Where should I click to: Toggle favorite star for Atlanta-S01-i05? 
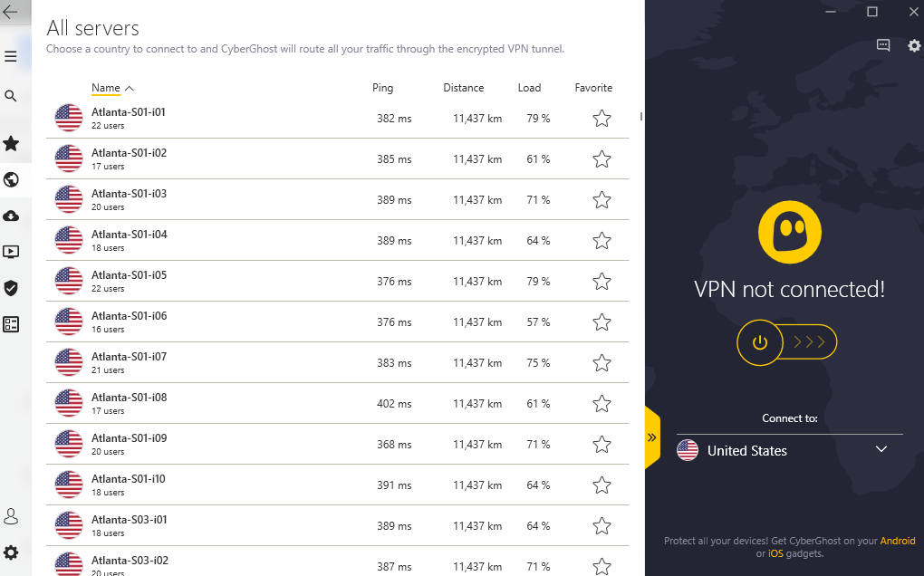click(602, 282)
